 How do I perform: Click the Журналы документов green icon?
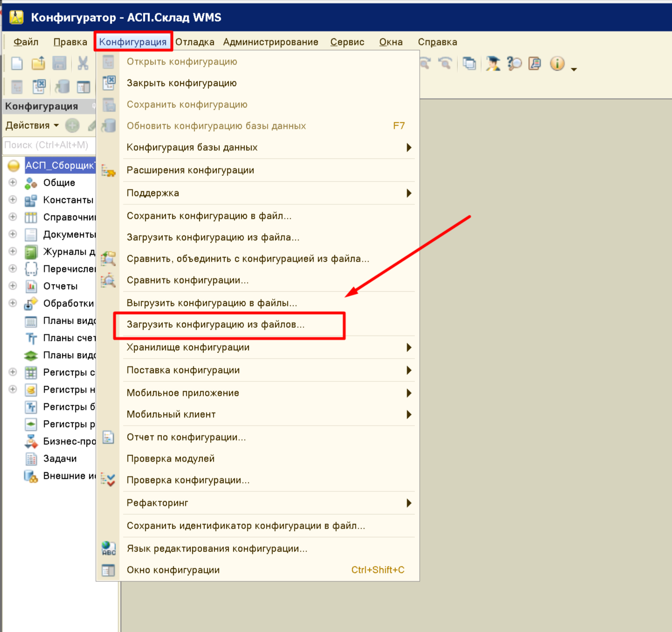coord(31,252)
